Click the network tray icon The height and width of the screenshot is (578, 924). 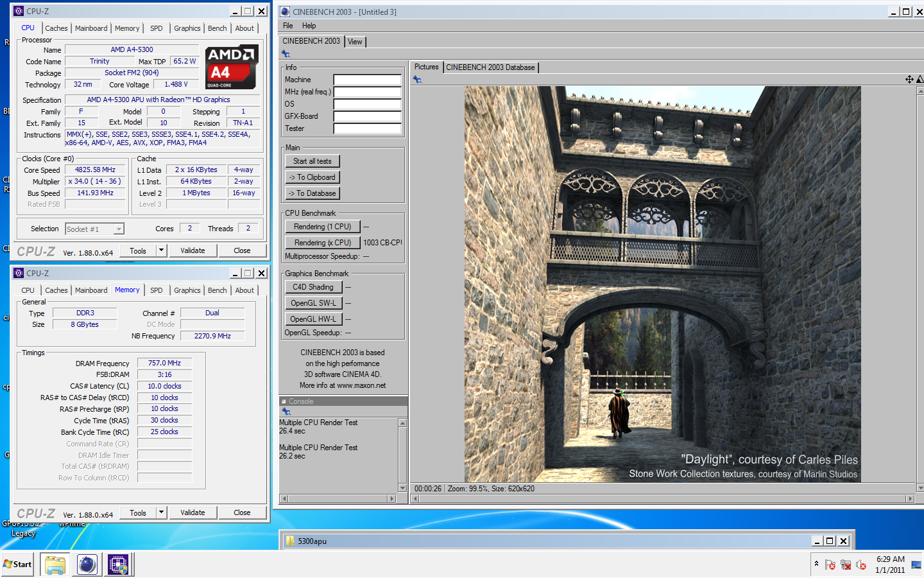pos(846,565)
